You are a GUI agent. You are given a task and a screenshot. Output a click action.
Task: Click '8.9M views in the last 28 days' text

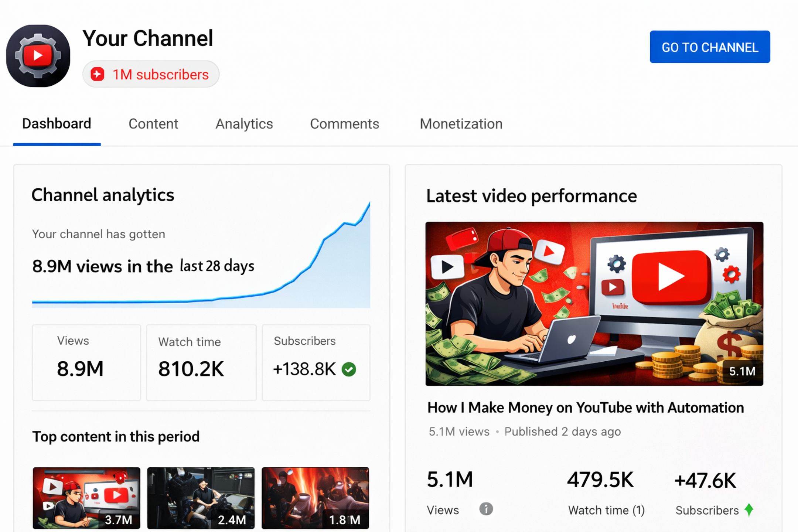coord(143,266)
